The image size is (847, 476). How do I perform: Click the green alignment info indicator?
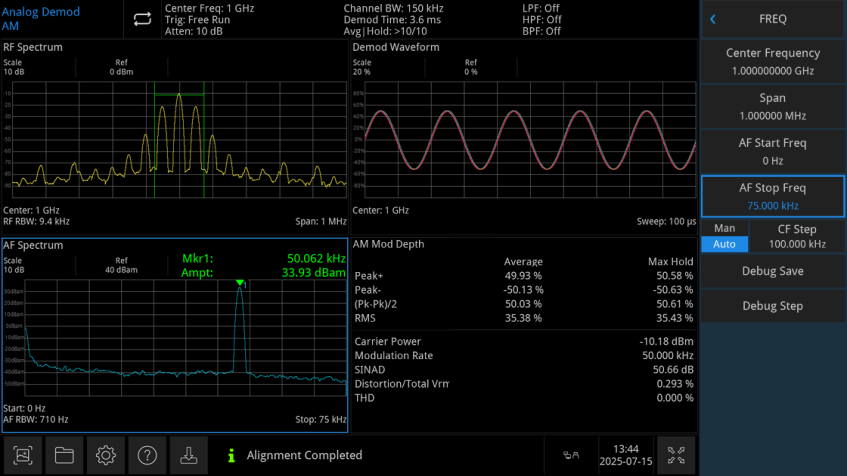coord(232,455)
